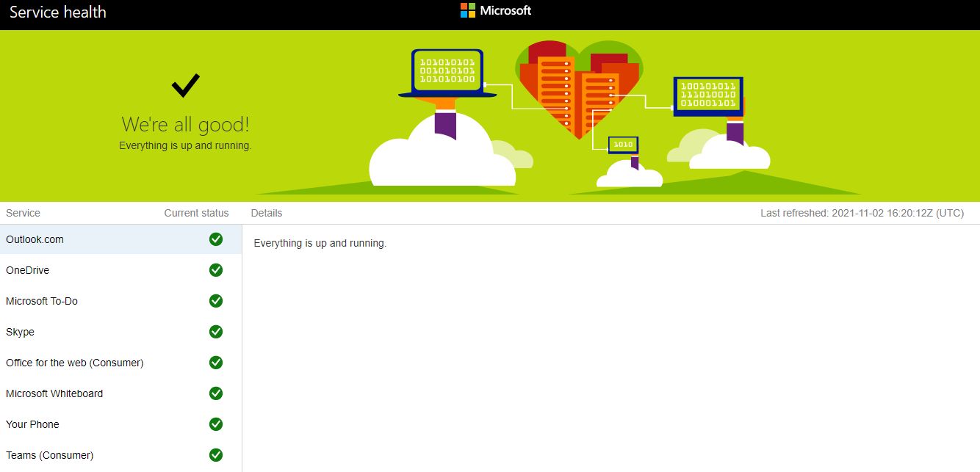Viewport: 980px width, 472px height.
Task: Click the Service column header
Action: (x=23, y=213)
